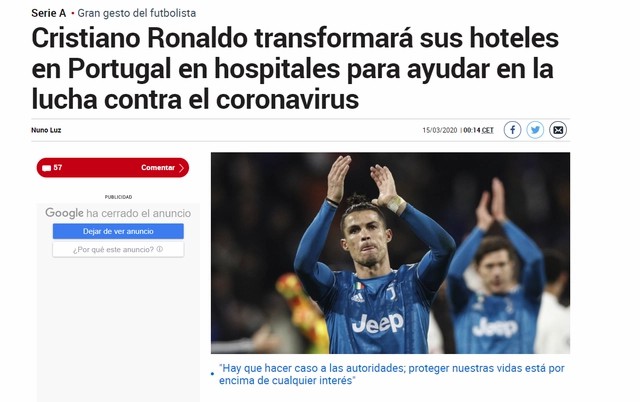The image size is (640, 402).
Task: Click the 'Gran gesto del futbolista' subtitle
Action: pos(137,13)
